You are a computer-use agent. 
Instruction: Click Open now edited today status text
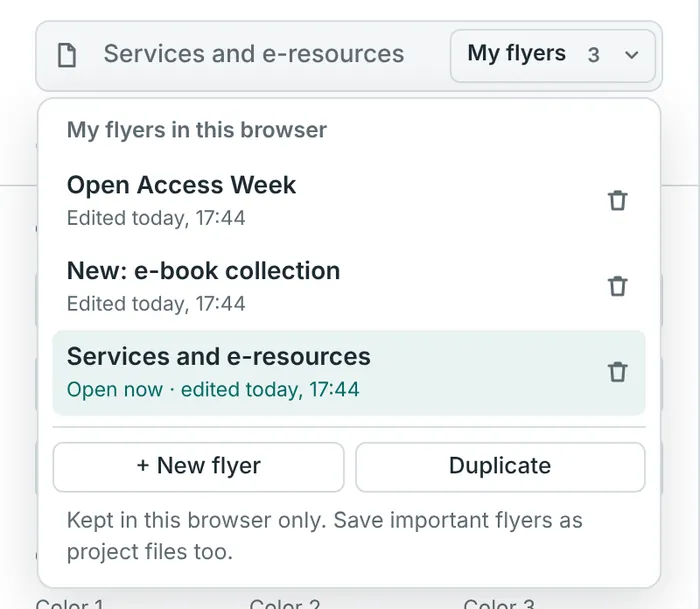coord(213,389)
